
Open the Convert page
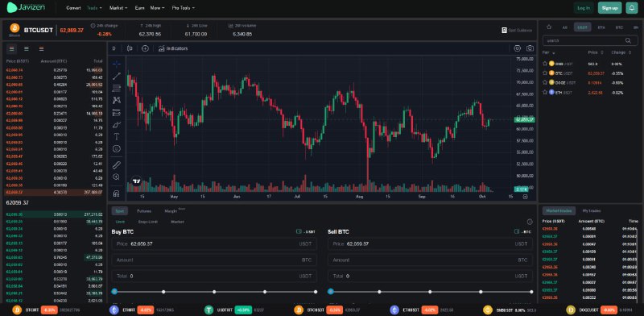coord(73,8)
